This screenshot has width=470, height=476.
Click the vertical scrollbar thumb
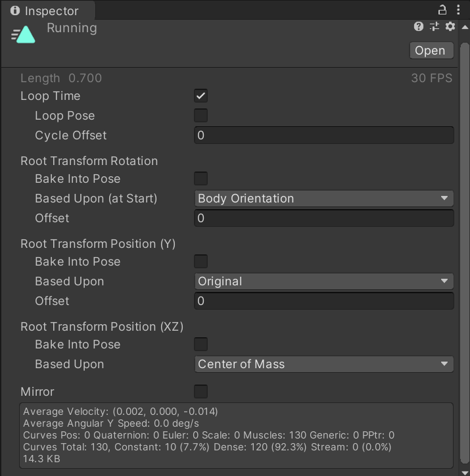465,253
